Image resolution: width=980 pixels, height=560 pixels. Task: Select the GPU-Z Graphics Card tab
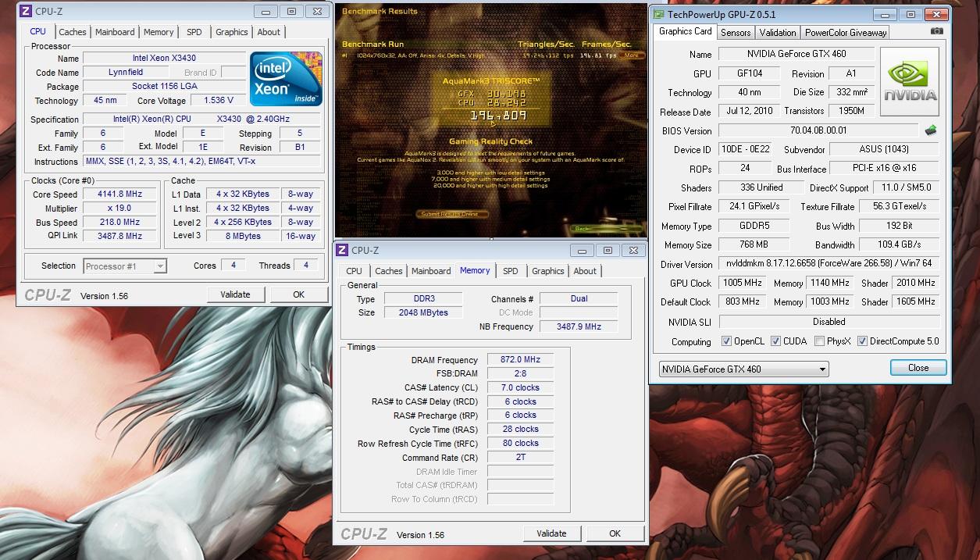[x=685, y=31]
